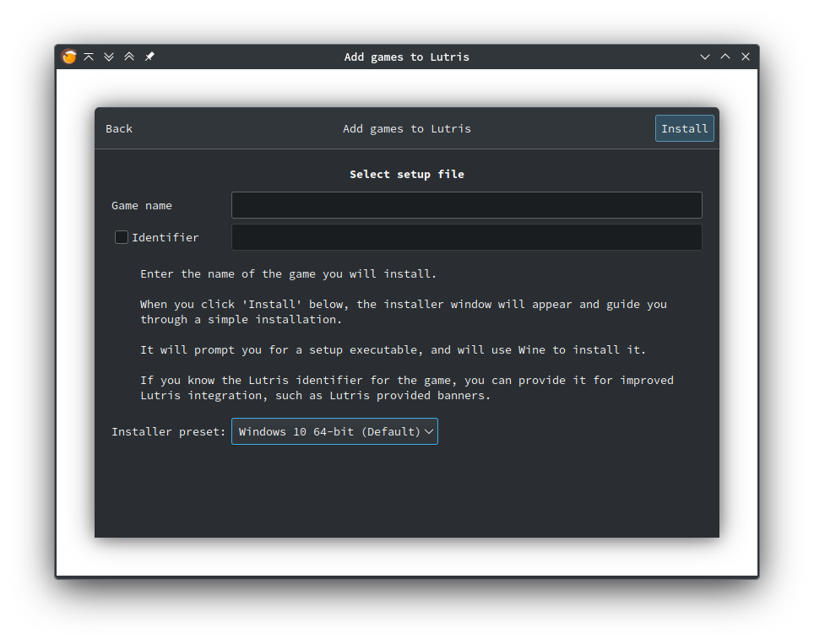Click the keep-below double-chevron down icon
Screen dimensions: 814x644
(109, 57)
